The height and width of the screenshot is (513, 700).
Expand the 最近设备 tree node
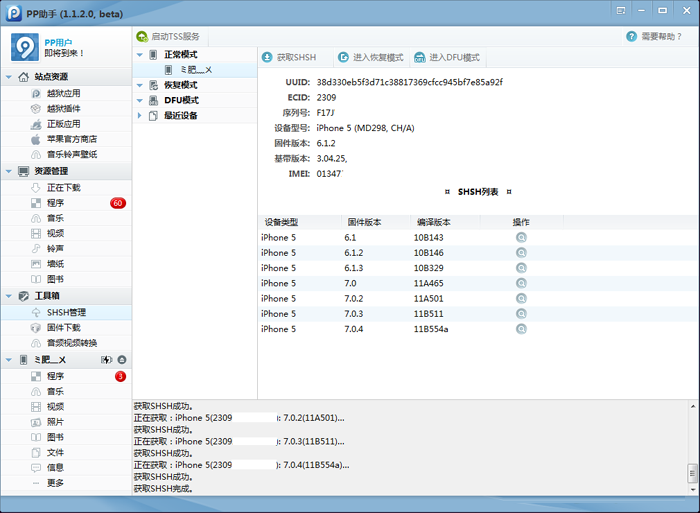[x=140, y=116]
